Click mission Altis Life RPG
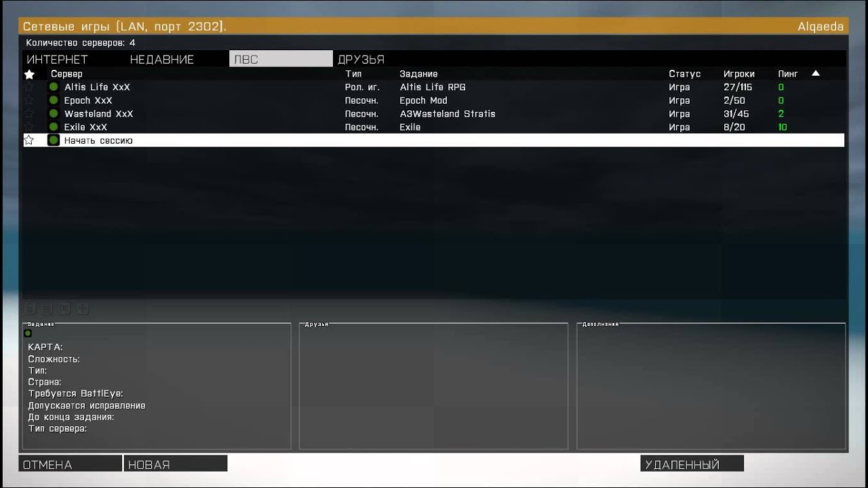 tap(433, 87)
